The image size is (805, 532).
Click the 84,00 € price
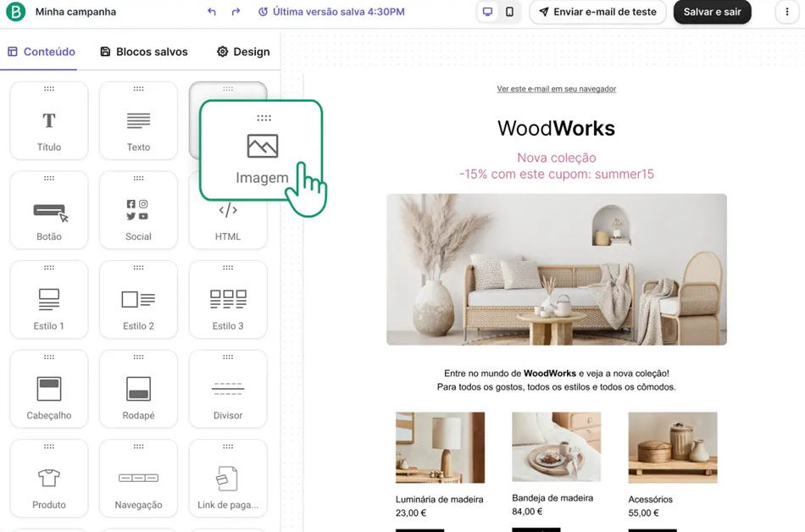coord(527,511)
